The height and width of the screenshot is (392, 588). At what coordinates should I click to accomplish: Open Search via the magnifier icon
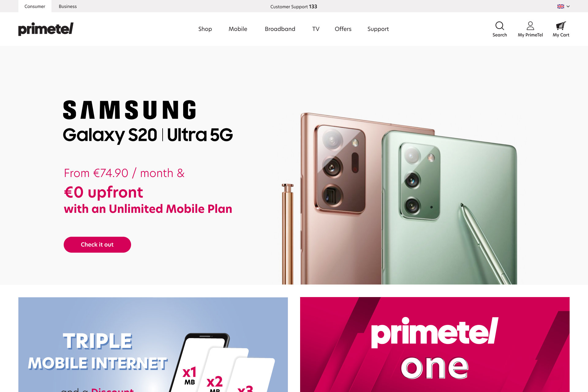coord(499,26)
